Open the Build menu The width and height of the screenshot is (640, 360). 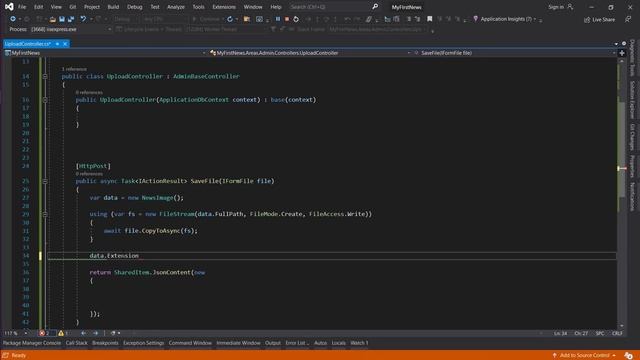pyautogui.click(x=113, y=7)
